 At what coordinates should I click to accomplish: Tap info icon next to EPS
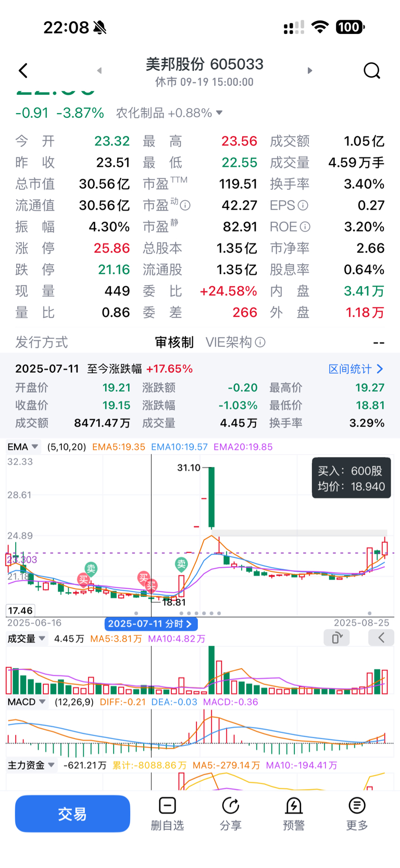click(x=303, y=205)
